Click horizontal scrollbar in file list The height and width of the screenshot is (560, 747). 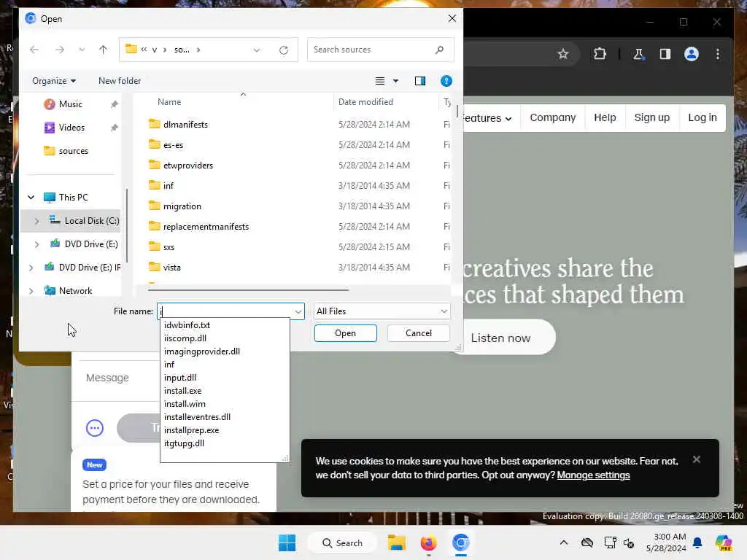pos(248,289)
